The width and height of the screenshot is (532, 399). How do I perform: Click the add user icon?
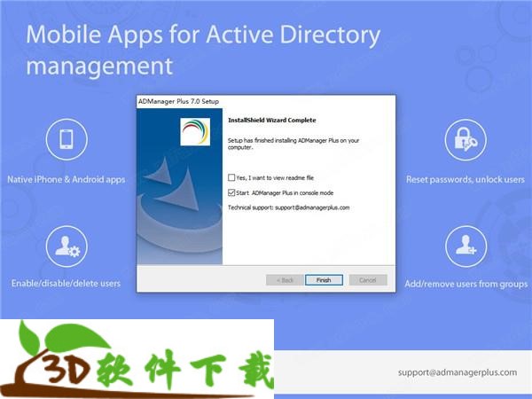coord(465,246)
